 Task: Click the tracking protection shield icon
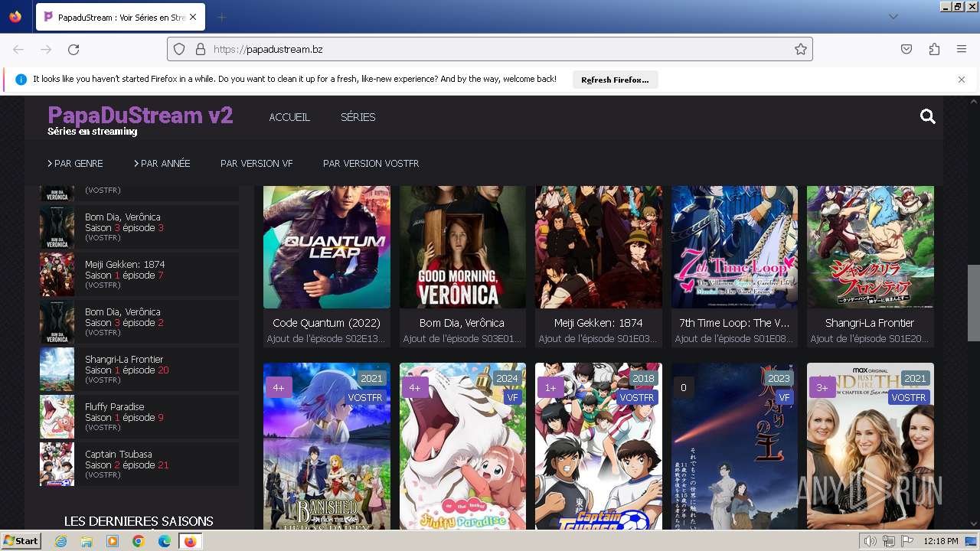pos(179,49)
